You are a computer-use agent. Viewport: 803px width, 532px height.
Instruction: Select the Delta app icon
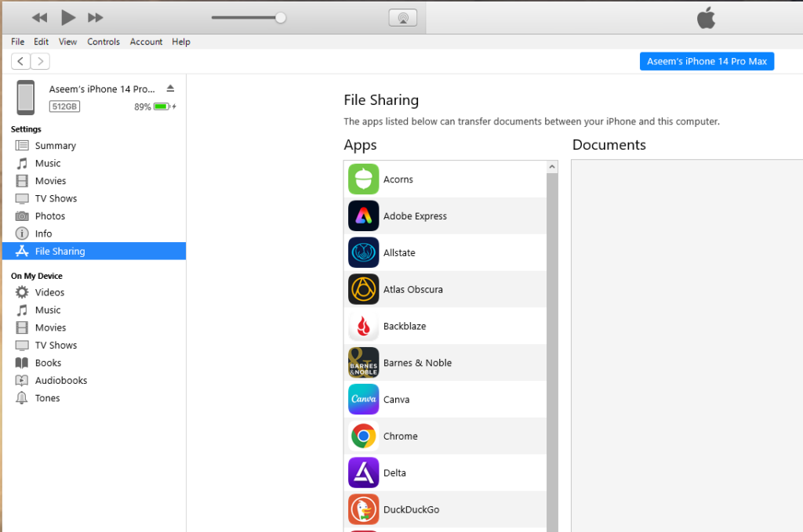(364, 472)
